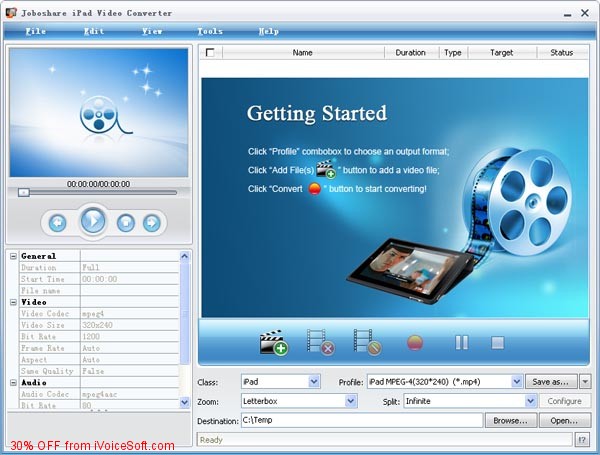The height and width of the screenshot is (455, 600).
Task: Open the Edit menu
Action: click(94, 31)
